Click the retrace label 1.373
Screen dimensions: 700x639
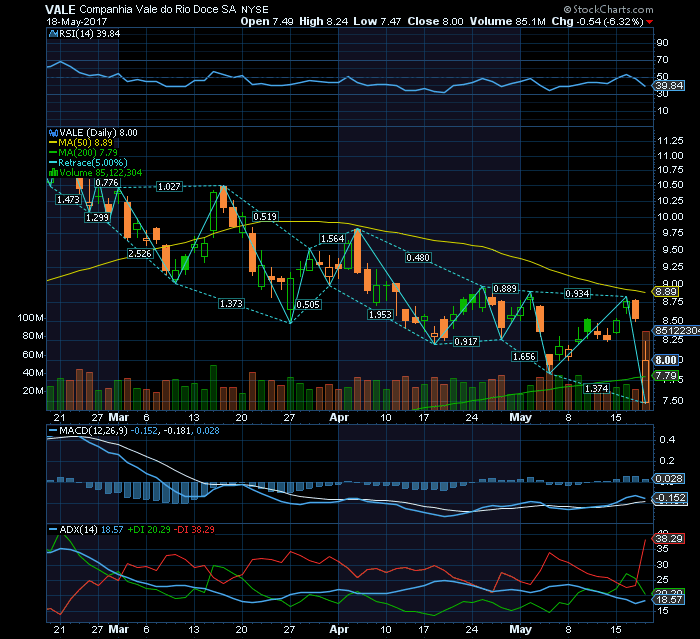(x=231, y=304)
